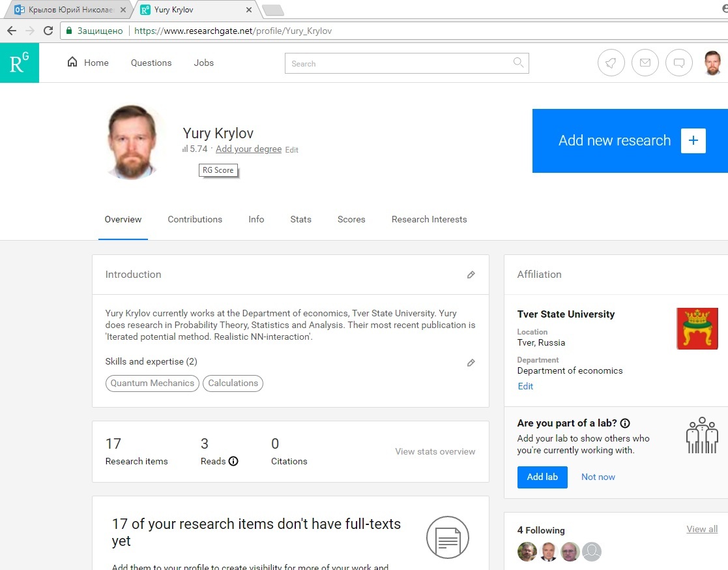Open account menu via top-right avatar
This screenshot has width=728, height=570.
(712, 63)
